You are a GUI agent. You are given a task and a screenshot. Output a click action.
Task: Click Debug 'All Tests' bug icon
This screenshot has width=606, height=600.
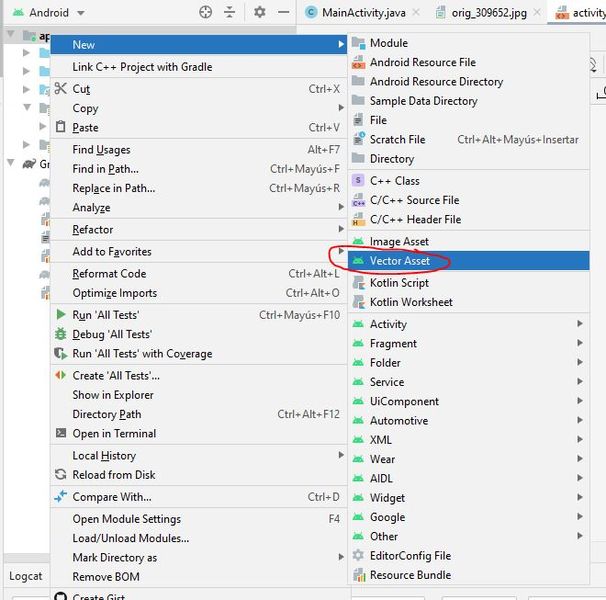(x=61, y=334)
